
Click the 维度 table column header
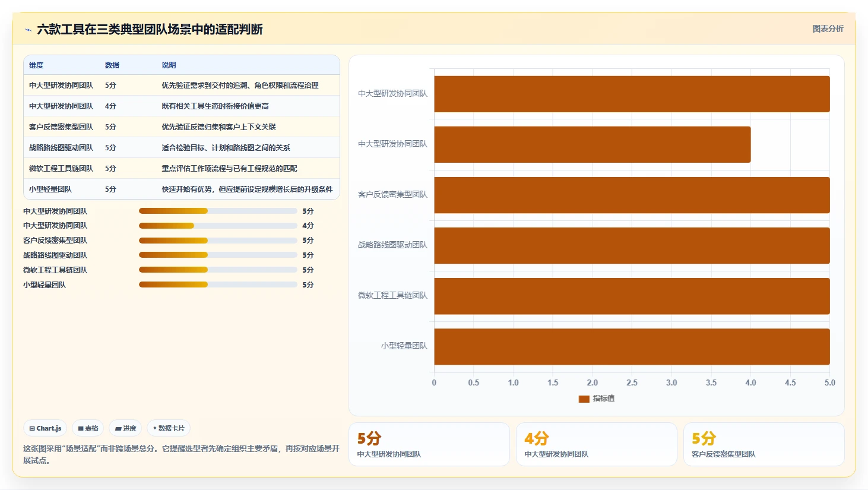[x=36, y=65]
